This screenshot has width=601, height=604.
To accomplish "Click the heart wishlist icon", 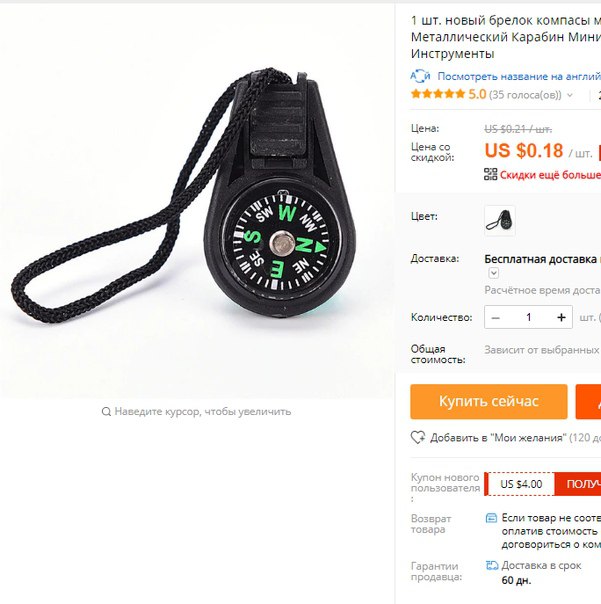I will (x=418, y=437).
